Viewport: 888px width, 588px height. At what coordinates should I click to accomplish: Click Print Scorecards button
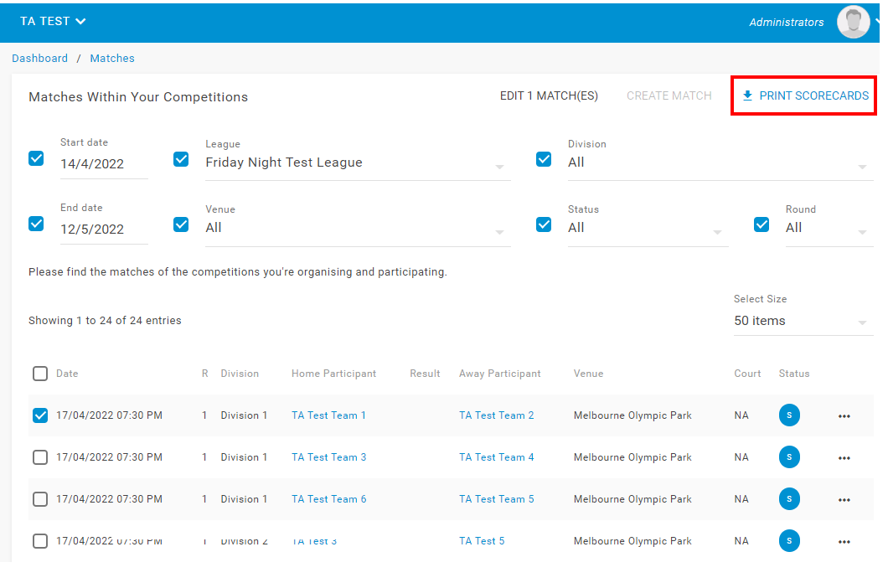tap(804, 96)
